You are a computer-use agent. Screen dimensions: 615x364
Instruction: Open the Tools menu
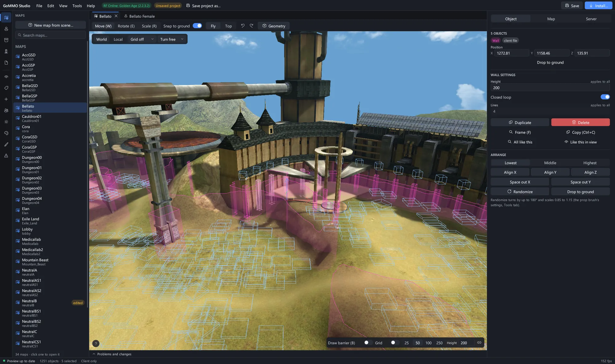click(x=77, y=6)
